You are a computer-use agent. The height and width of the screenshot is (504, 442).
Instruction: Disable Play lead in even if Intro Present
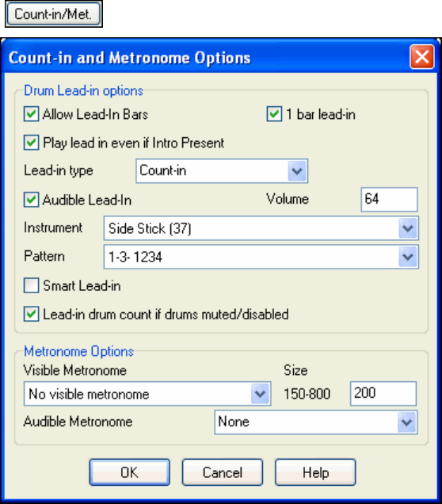tap(31, 143)
